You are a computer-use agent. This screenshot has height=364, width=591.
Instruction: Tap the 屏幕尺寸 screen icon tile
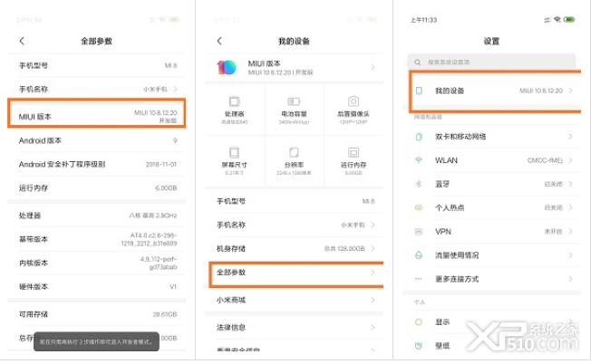tap(234, 152)
